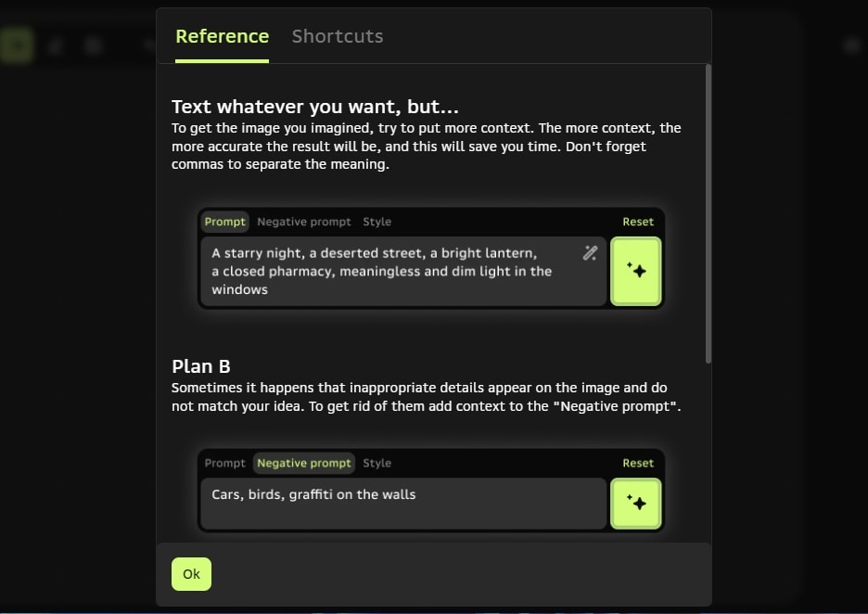Click Reset above the starry night prompt
Viewport: 868px width, 614px height.
click(x=638, y=222)
